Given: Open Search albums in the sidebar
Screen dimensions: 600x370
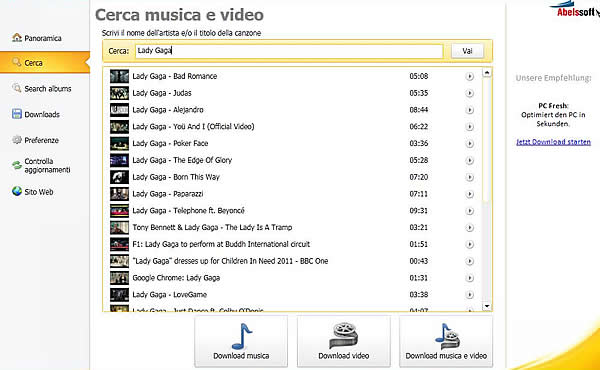Looking at the screenshot, I should [42, 89].
